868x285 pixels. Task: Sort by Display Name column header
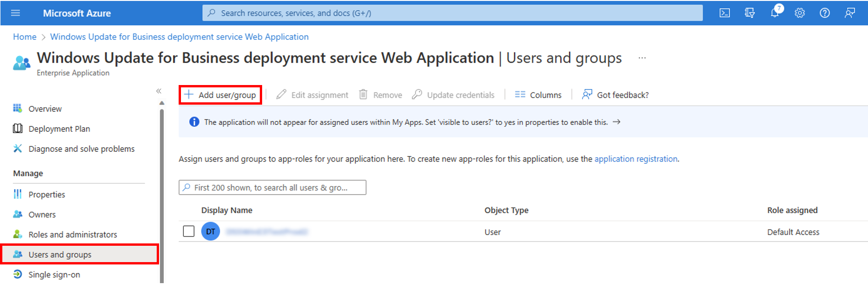pos(227,210)
